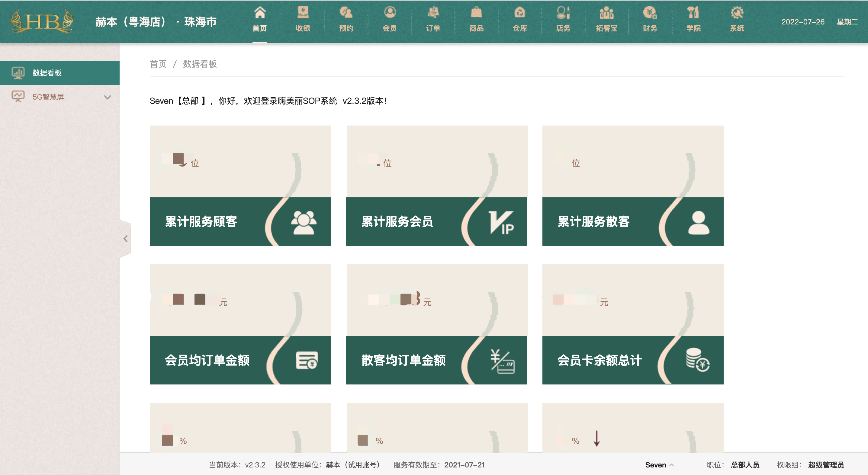Click the 珠海市 city label
868x475 pixels.
(x=200, y=22)
